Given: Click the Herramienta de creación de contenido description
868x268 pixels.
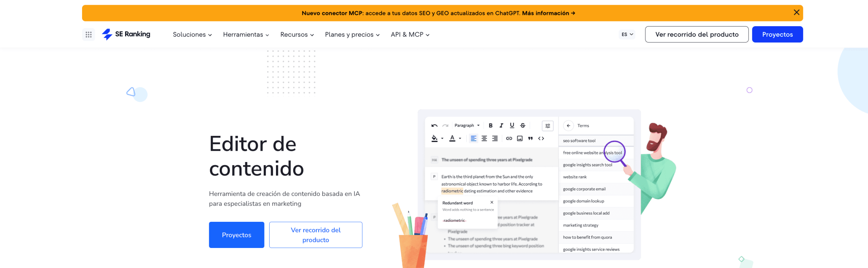Looking at the screenshot, I should point(285,199).
